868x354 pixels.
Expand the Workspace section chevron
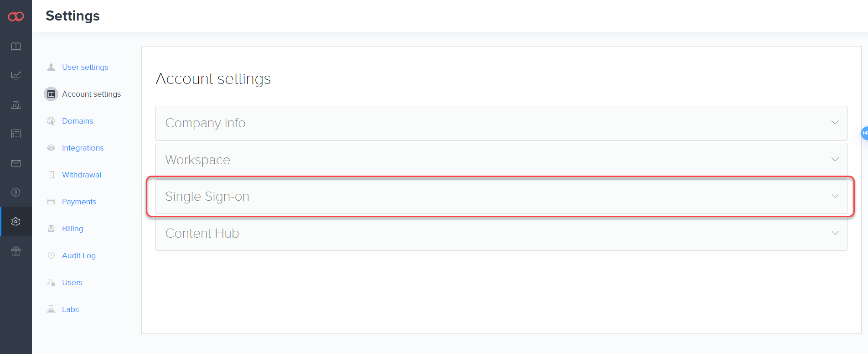pos(835,160)
